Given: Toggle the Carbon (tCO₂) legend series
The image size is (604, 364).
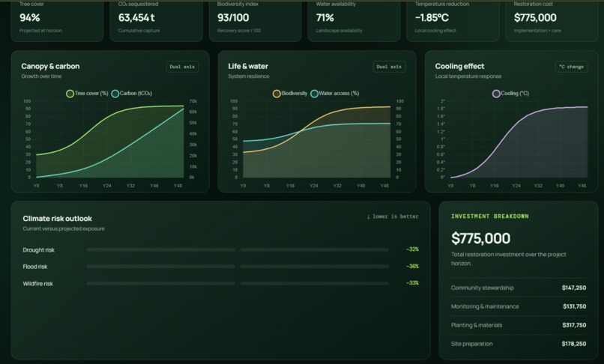Looking at the screenshot, I should (132, 93).
